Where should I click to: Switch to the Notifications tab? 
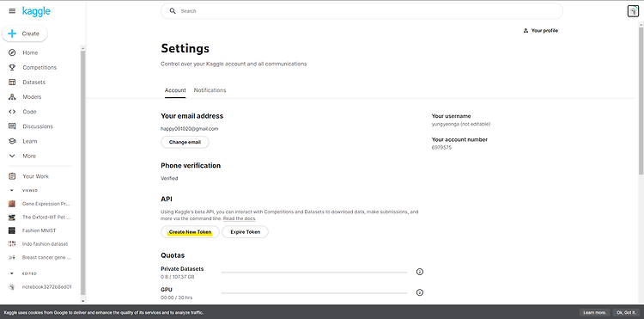(210, 90)
